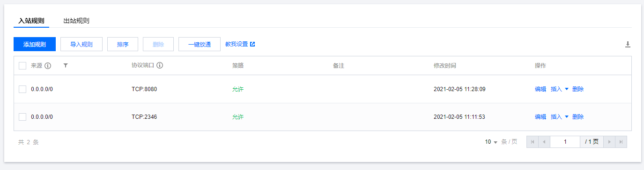Image resolution: width=644 pixels, height=170 pixels.
Task: Click 编辑 for the TCP:8080 rule
Action: tap(540, 89)
